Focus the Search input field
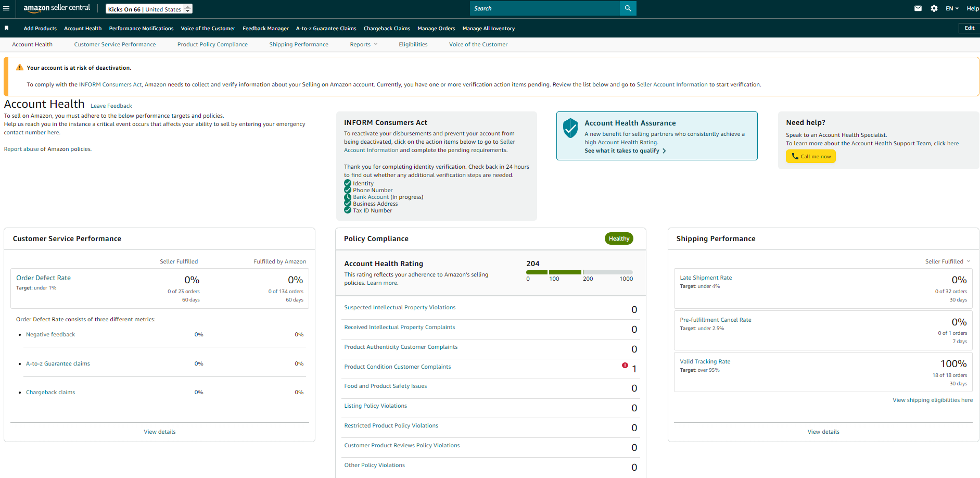 [545, 8]
